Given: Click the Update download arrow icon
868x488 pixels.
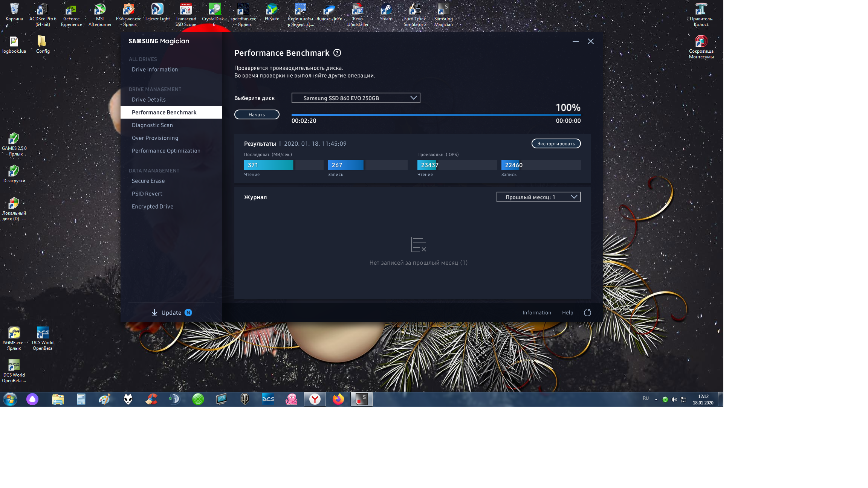Looking at the screenshot, I should [154, 313].
